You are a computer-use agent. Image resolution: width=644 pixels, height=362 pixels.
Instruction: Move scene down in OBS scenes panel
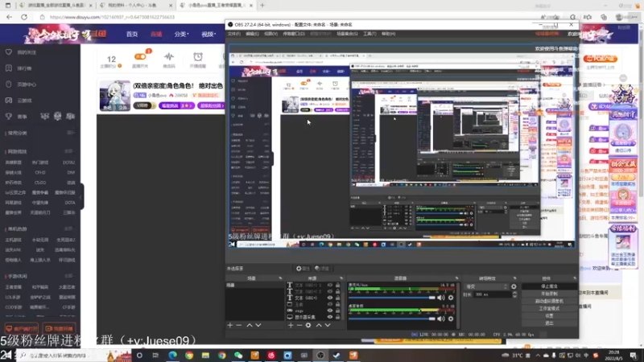pos(258,325)
